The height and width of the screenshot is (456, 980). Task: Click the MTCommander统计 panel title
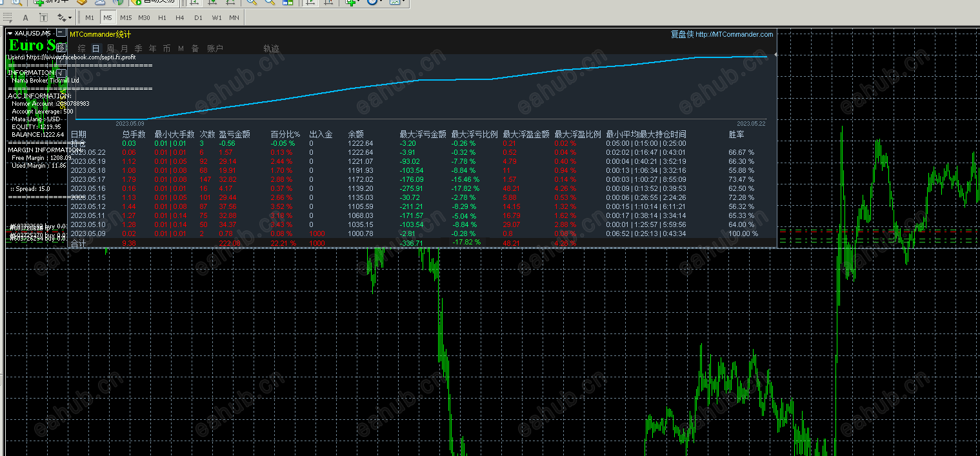100,35
